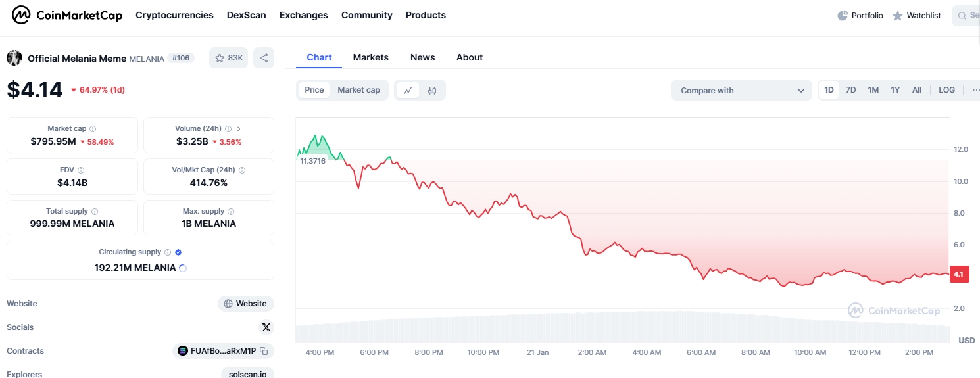Open the solscan.io explorer link
This screenshot has width=980, height=378.
[x=247, y=373]
